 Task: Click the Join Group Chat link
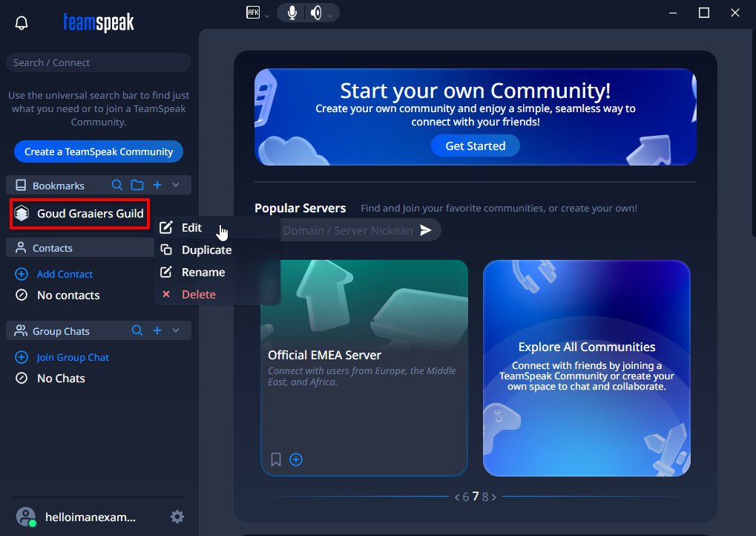[73, 358]
